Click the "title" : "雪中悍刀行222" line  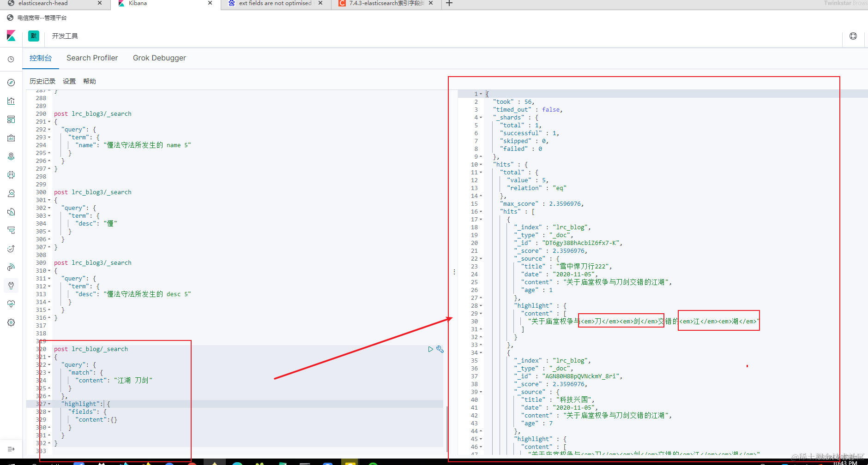tap(567, 267)
